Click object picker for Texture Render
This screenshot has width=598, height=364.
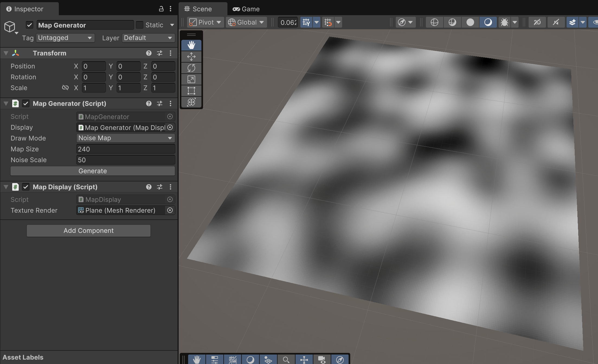170,210
